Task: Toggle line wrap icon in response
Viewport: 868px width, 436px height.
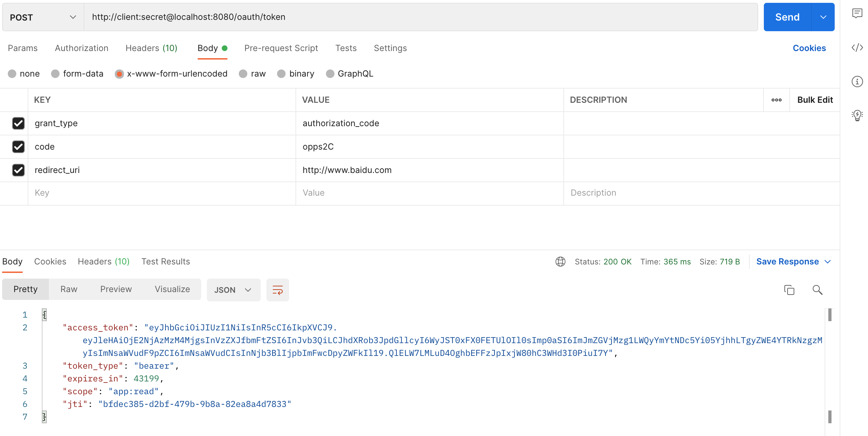Action: [277, 290]
